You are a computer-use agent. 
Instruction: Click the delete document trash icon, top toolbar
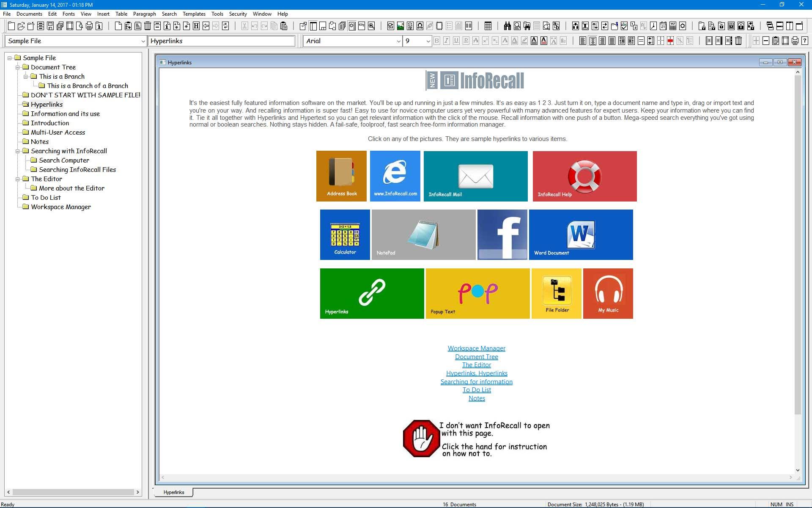pyautogui.click(x=148, y=26)
